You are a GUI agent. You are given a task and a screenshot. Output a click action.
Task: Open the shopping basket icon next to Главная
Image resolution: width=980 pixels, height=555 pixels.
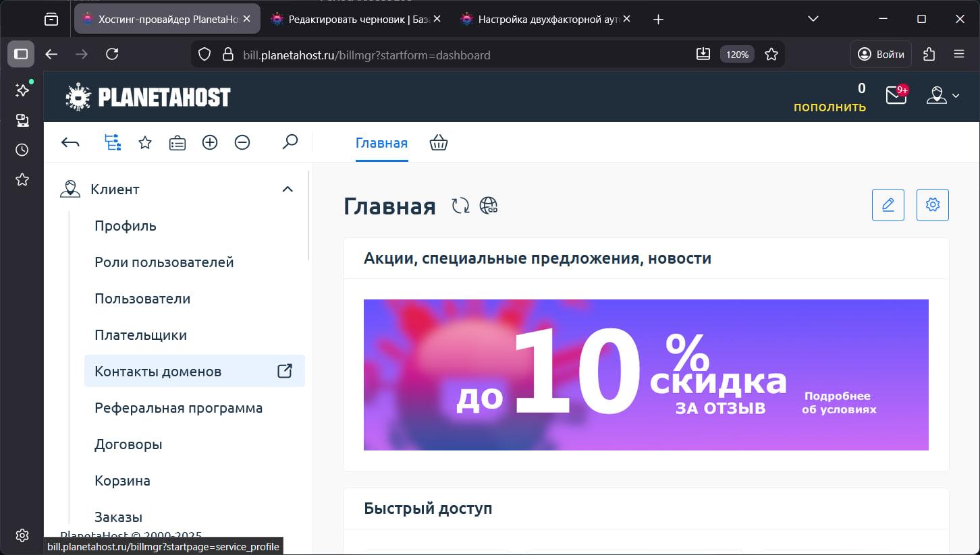(439, 142)
